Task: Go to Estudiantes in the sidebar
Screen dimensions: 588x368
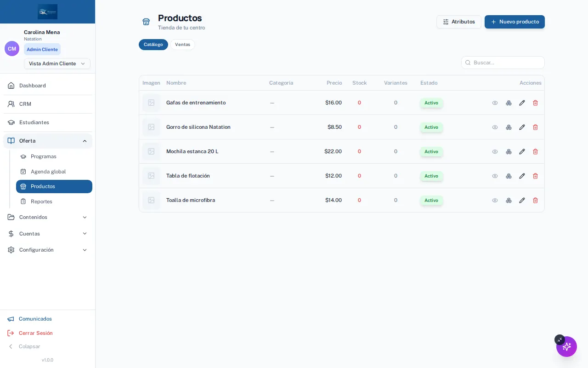Action: click(x=48, y=122)
